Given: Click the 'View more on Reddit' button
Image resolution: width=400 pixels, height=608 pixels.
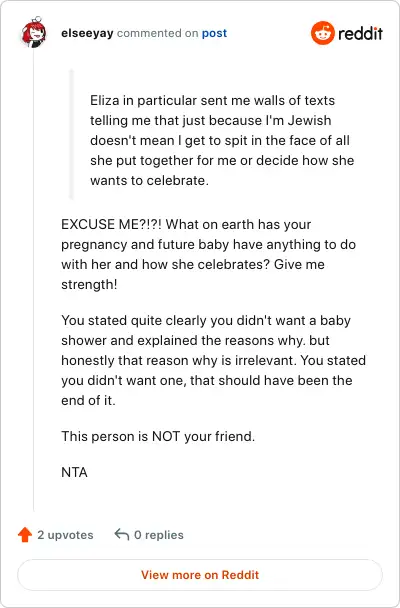Looking at the screenshot, I should point(200,575).
